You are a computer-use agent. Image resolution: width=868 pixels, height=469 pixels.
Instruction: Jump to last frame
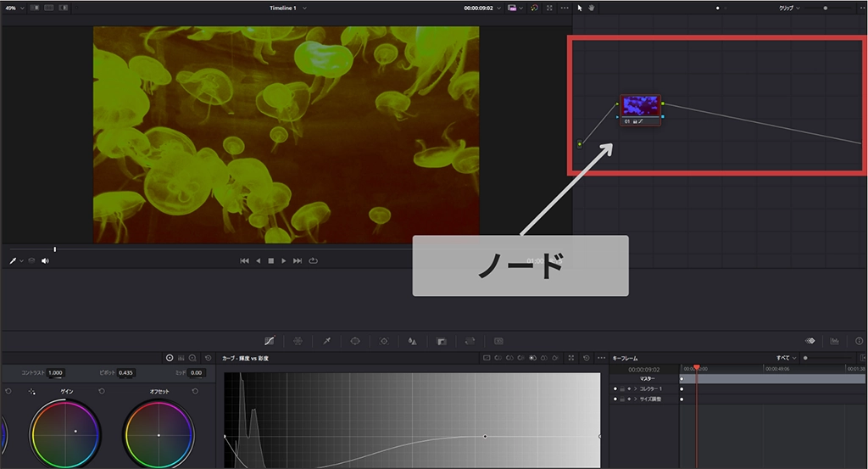tap(298, 261)
